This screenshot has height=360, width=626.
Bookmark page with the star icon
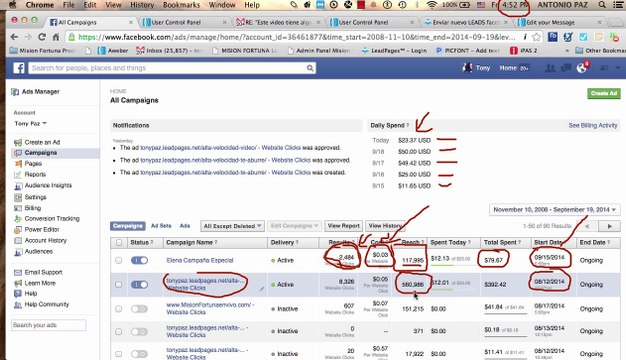tap(536, 37)
